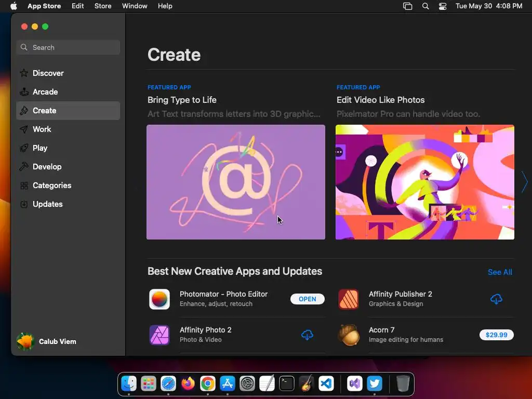Launch Google Chrome from the Dock

(208, 384)
